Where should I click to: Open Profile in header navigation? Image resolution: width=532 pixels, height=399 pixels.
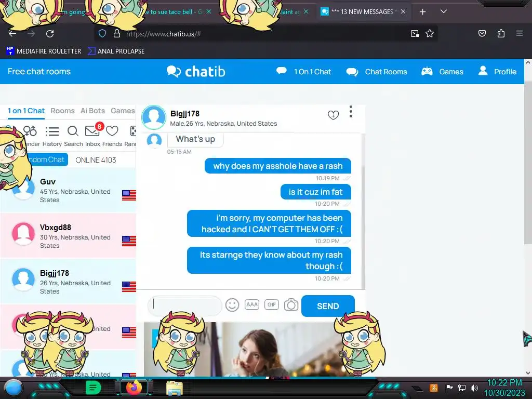(497, 71)
